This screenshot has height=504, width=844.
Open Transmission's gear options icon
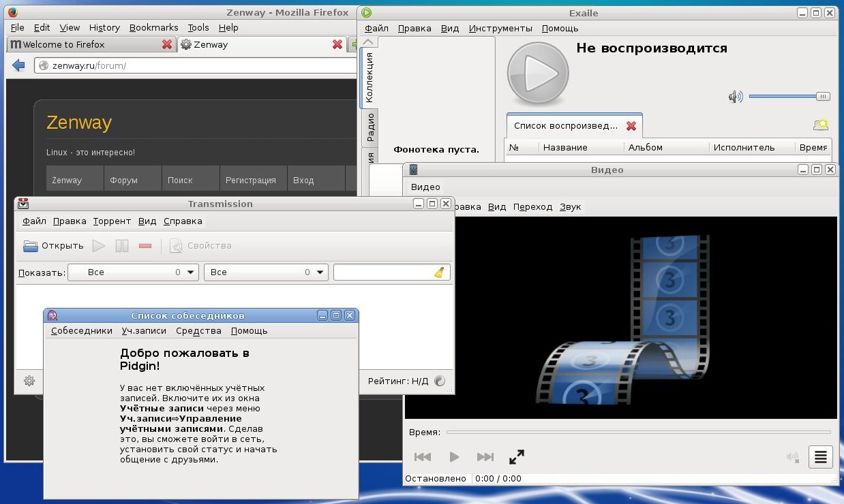[29, 381]
